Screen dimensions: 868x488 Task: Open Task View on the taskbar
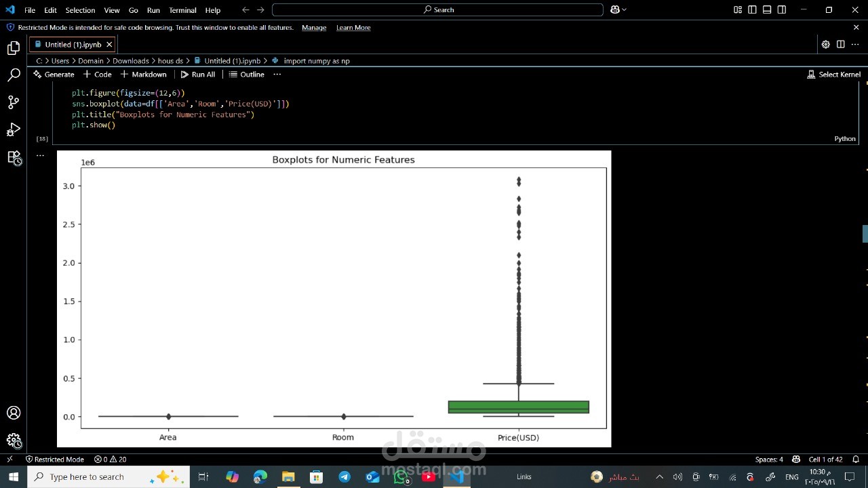click(x=203, y=477)
